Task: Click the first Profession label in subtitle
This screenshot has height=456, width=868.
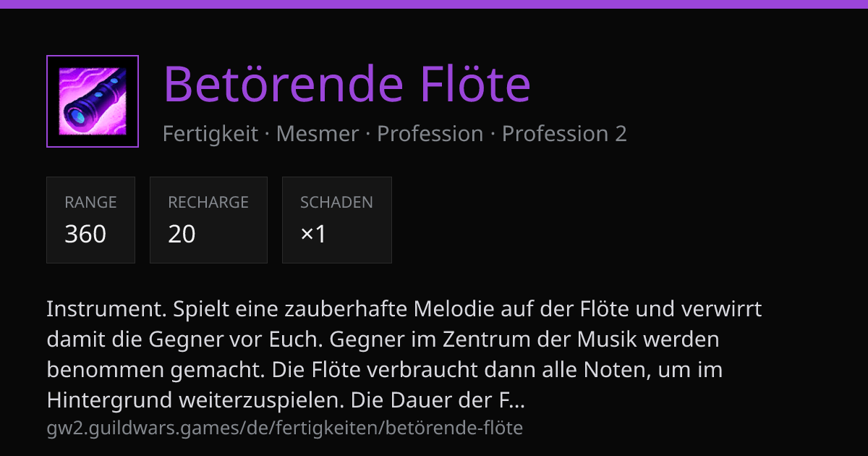Action: pos(430,134)
